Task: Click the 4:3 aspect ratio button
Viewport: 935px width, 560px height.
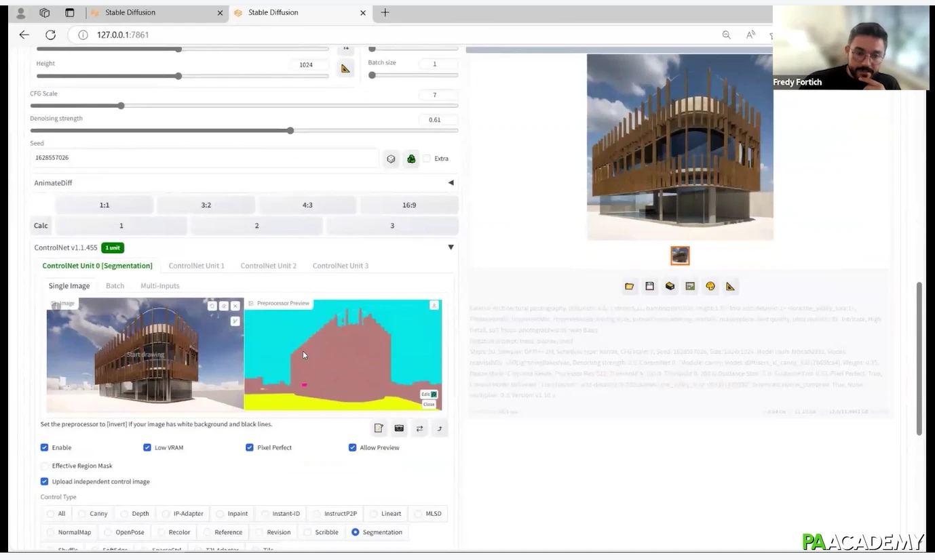Action: point(307,205)
